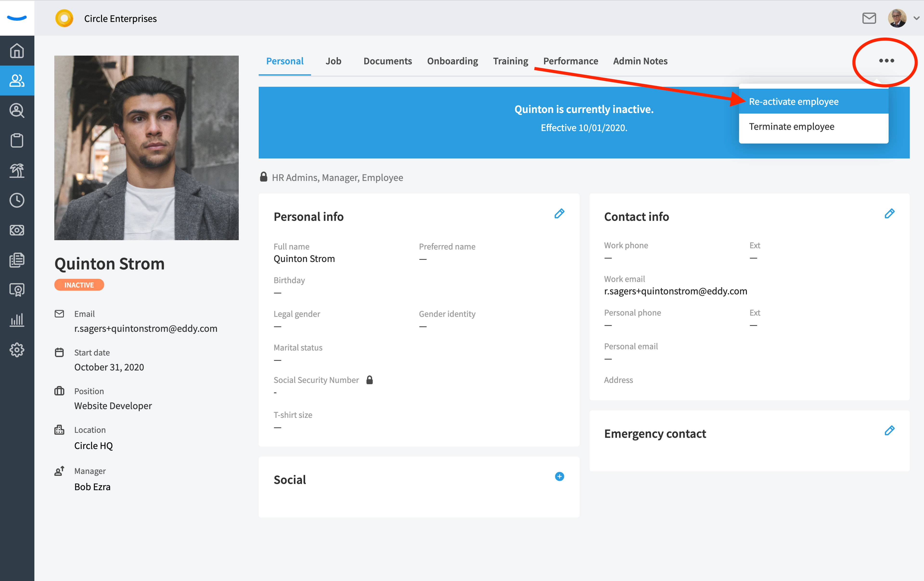Click the envelope icon next to Email
Screen dimensions: 924x581
(x=59, y=314)
